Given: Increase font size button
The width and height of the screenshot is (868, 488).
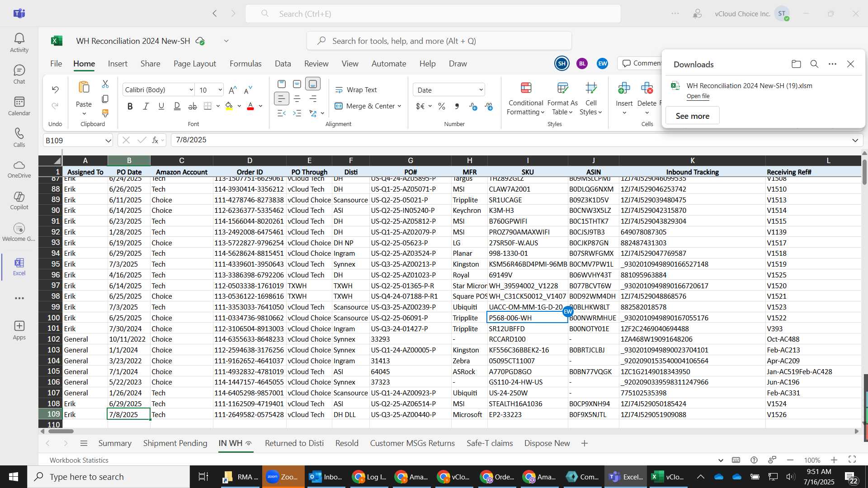Looking at the screenshot, I should coord(233,90).
